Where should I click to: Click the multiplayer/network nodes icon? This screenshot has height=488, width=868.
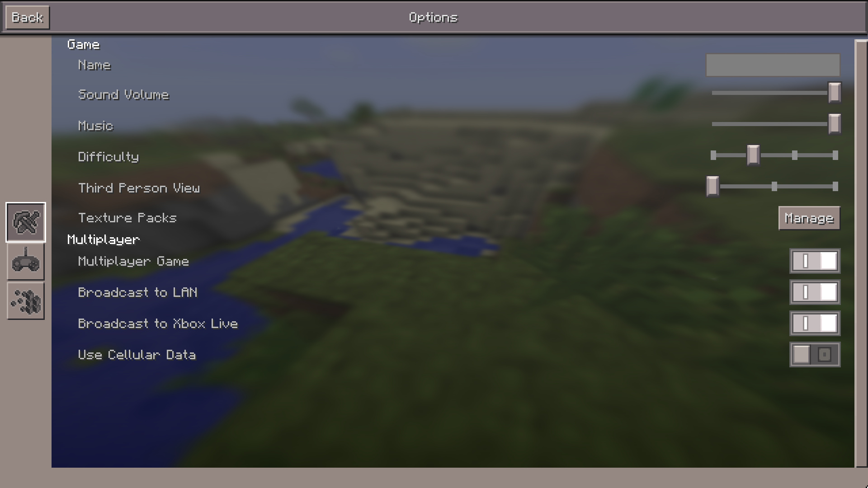(25, 301)
